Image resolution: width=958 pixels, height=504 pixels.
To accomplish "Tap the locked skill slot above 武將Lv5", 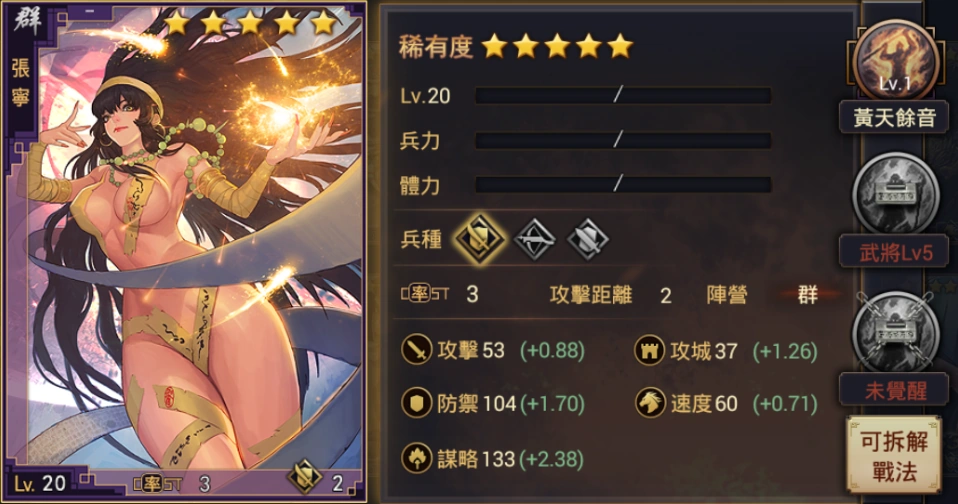I will (895, 194).
